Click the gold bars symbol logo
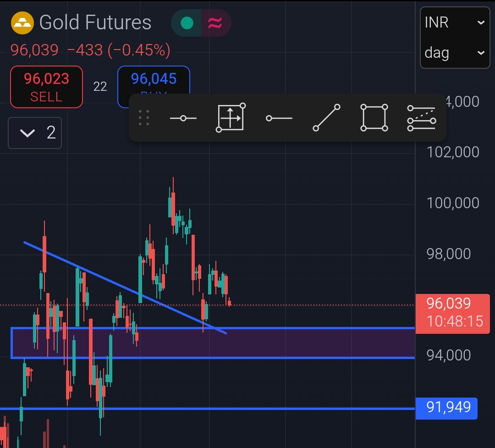This screenshot has height=448, width=495. tap(22, 23)
